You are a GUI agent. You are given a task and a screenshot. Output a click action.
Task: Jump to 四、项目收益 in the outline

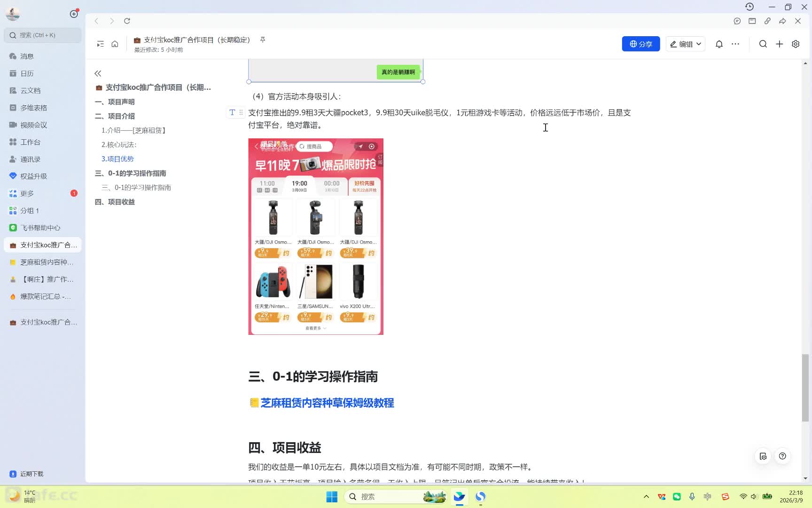115,202
